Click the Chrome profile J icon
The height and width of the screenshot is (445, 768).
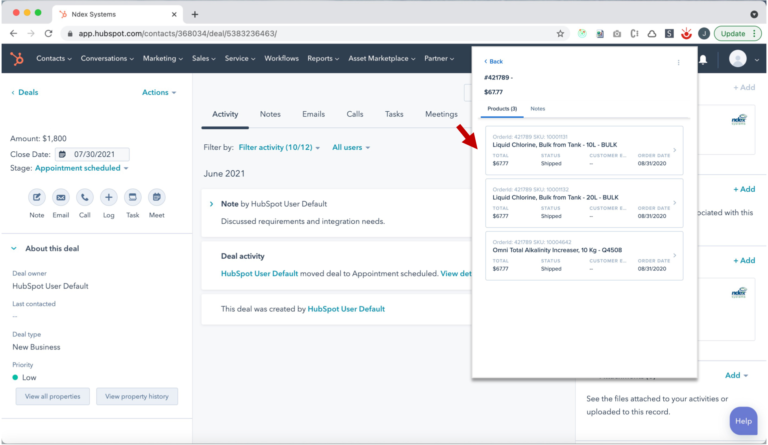[704, 34]
